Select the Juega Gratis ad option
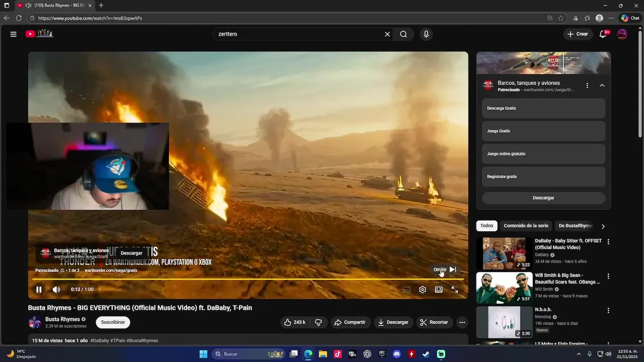Screen dimensions: 644x362 pos(543,131)
